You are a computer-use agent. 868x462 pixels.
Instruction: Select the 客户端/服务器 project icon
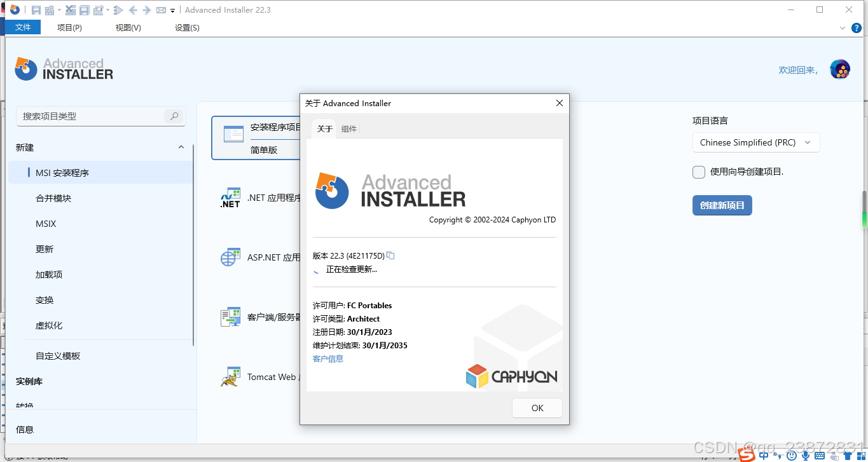tap(230, 317)
